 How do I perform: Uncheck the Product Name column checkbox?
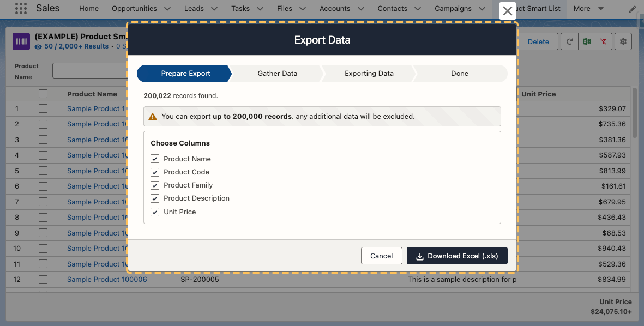point(155,159)
